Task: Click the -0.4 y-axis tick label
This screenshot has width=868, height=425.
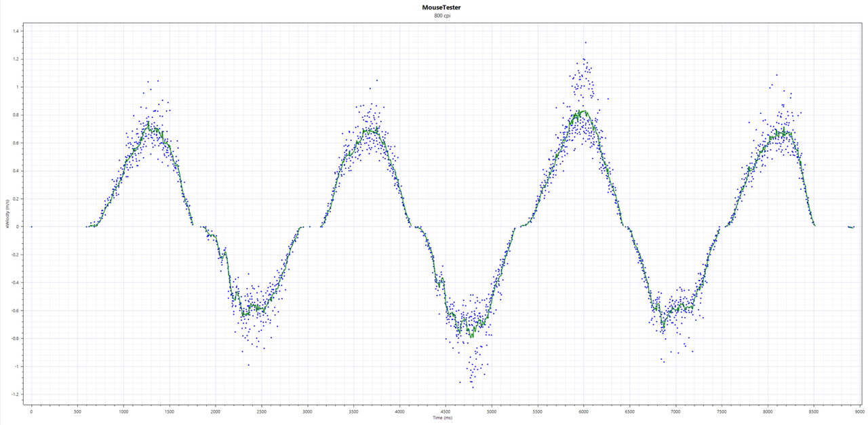Action: point(16,283)
